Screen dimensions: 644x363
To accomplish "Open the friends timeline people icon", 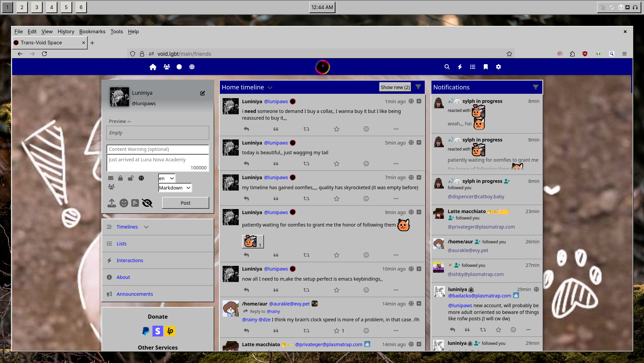I will click(x=167, y=67).
